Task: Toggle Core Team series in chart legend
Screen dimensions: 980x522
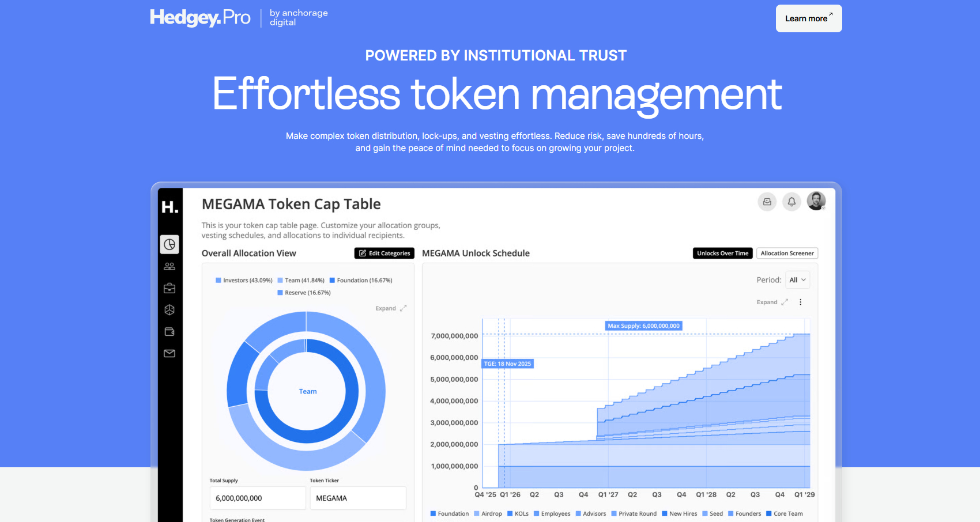Action: tap(784, 514)
